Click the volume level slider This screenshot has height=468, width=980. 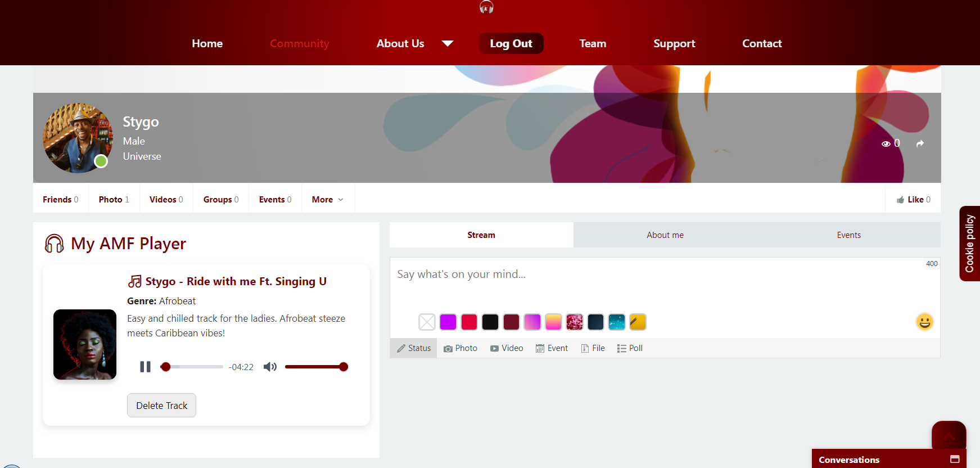coord(317,367)
